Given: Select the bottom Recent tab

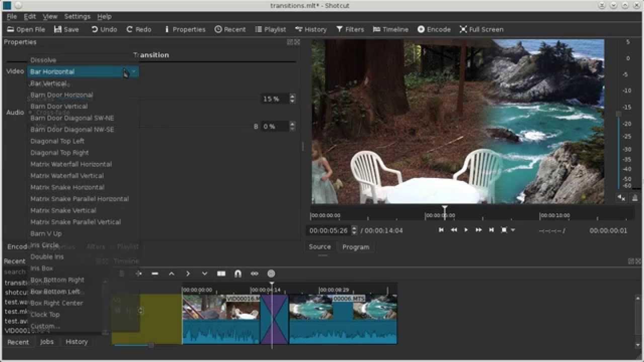Looking at the screenshot, I should pos(18,341).
